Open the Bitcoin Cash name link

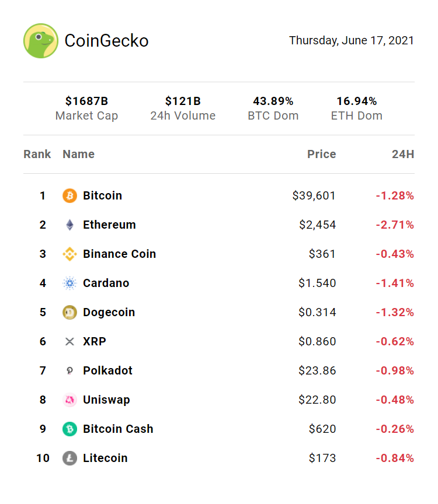[x=118, y=429]
